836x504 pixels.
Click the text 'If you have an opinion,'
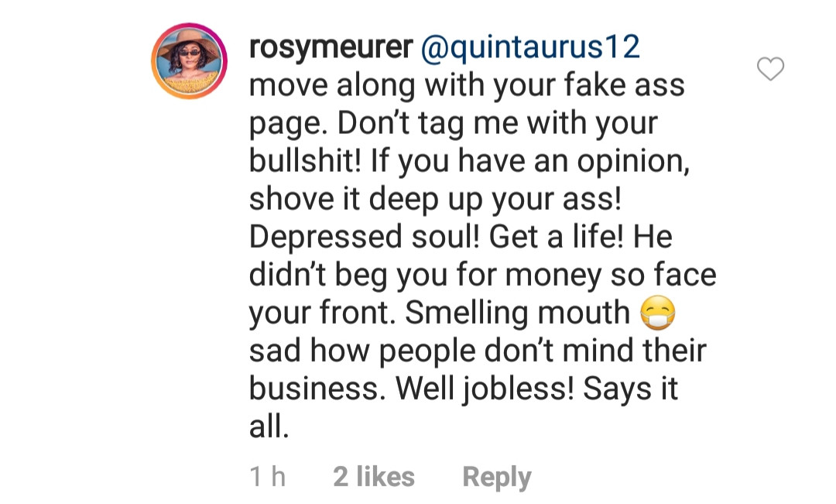click(530, 162)
